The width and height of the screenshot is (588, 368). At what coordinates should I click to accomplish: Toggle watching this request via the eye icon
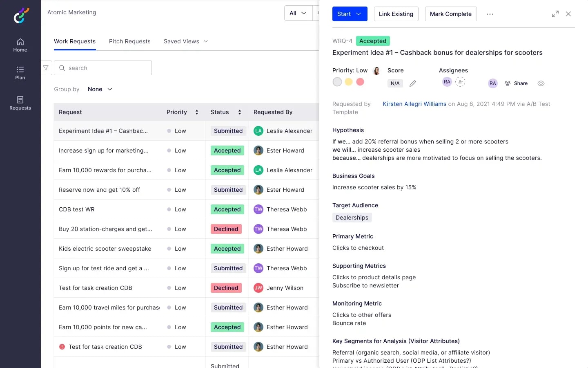tap(541, 83)
